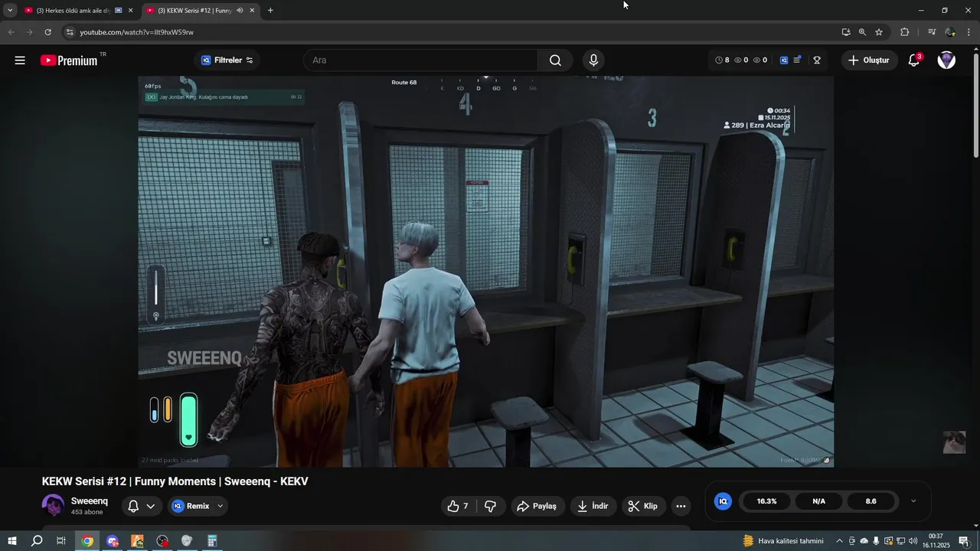The width and height of the screenshot is (980, 551).
Task: Click the vidIQ score badge icon
Action: tap(723, 501)
